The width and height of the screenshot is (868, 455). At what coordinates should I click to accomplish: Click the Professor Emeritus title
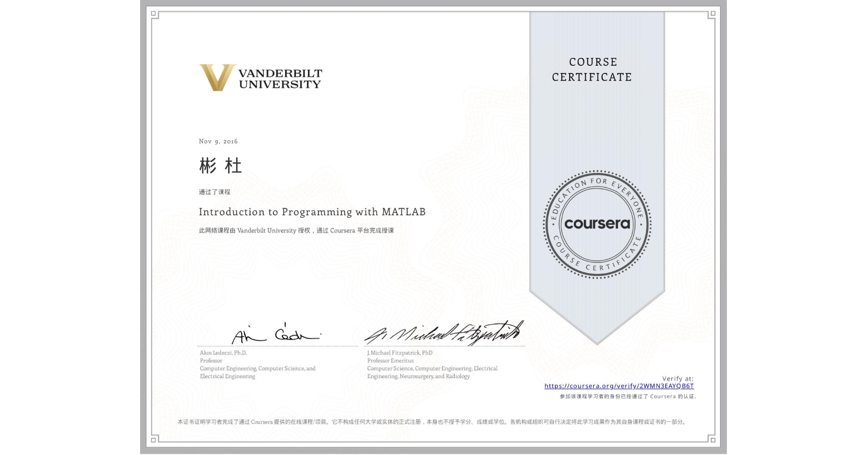click(390, 360)
